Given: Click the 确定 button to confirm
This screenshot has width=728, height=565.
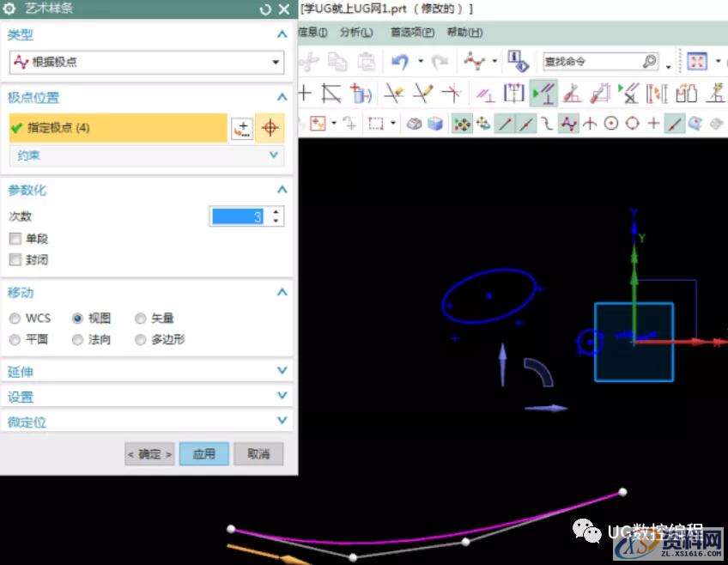Looking at the screenshot, I should point(149,454).
